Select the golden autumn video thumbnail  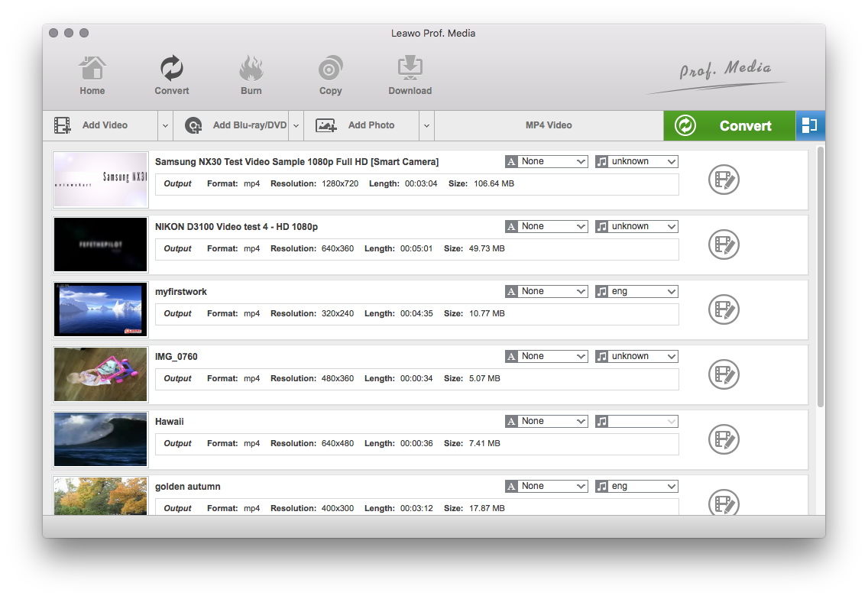point(100,496)
